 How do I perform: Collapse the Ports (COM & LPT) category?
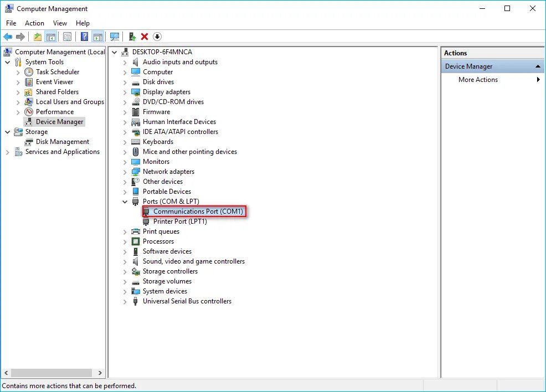coord(125,202)
